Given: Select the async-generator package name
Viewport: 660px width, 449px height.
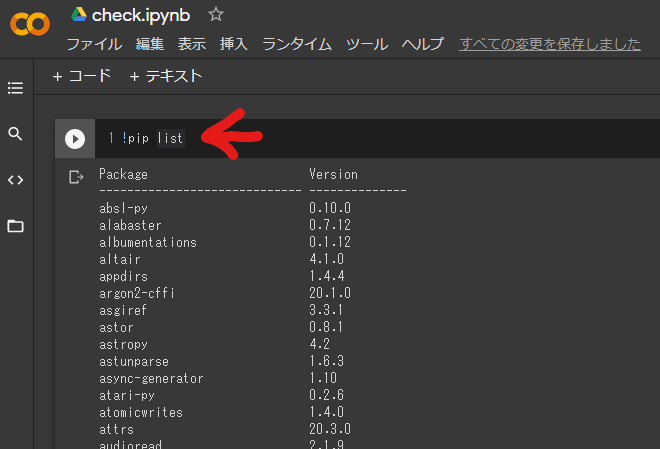Looking at the screenshot, I should tap(151, 378).
